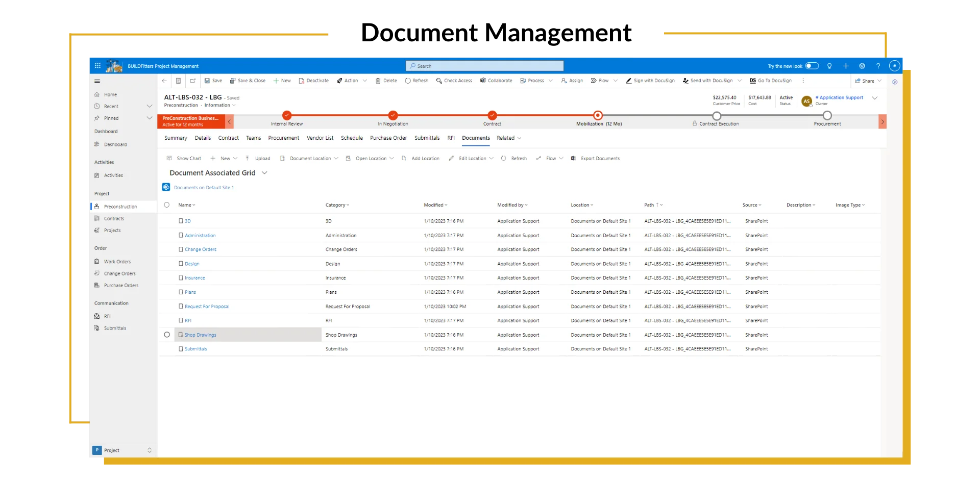Click the settings gear in the header
The width and height of the screenshot is (980, 482).
click(x=862, y=66)
